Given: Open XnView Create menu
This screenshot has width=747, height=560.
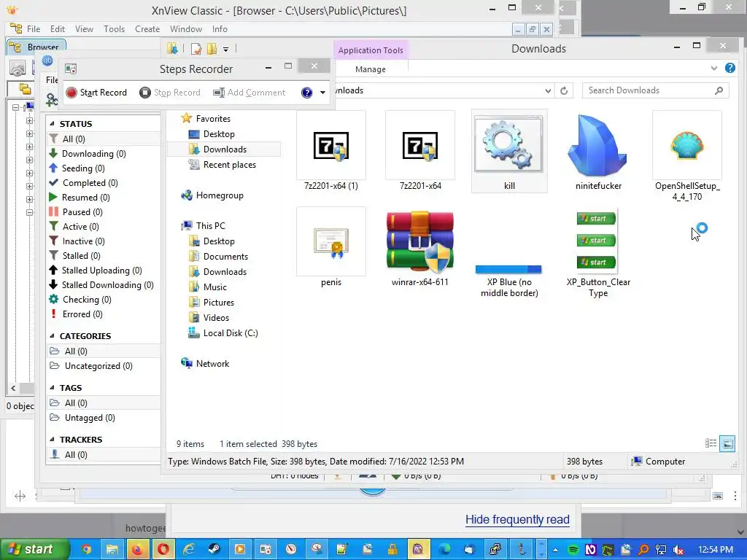Looking at the screenshot, I should point(147,29).
